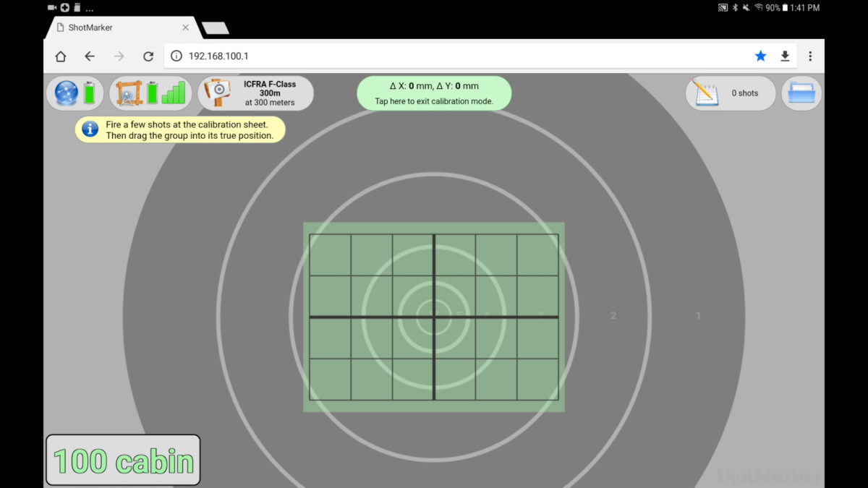The width and height of the screenshot is (868, 488).
Task: Click the page info icon beside URL
Action: [x=176, y=56]
